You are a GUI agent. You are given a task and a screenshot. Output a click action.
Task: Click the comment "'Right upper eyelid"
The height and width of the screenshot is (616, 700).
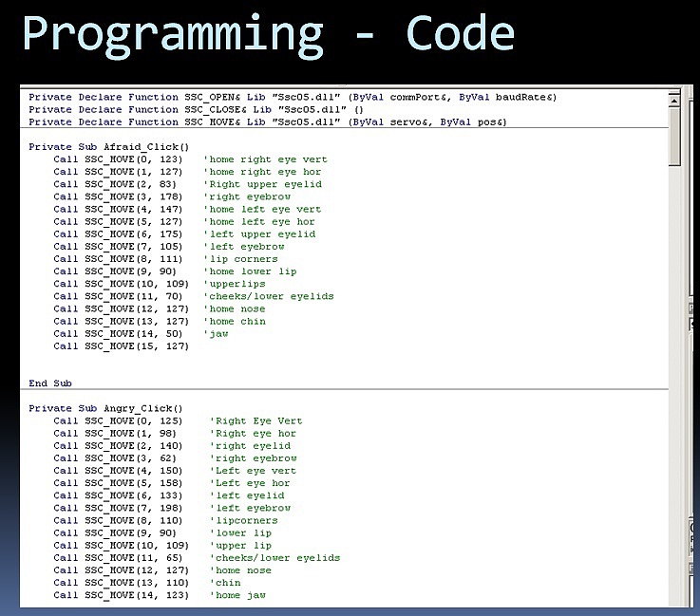pos(263,185)
